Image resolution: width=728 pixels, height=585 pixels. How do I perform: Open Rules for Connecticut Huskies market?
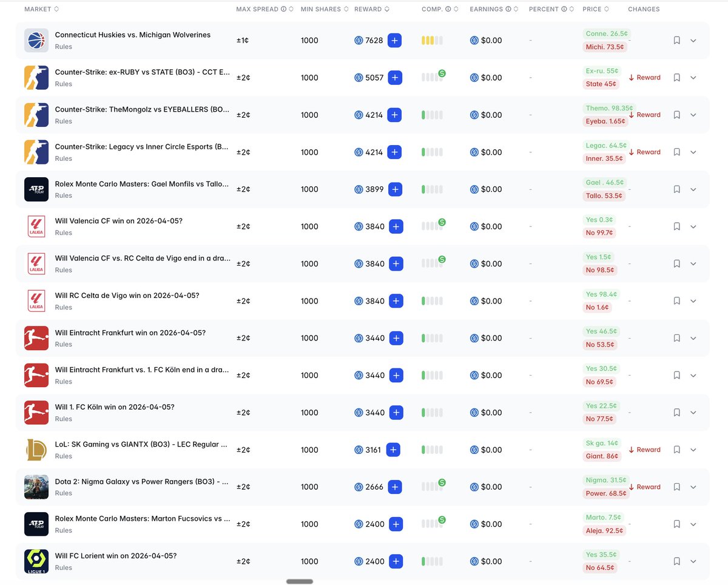coord(63,47)
